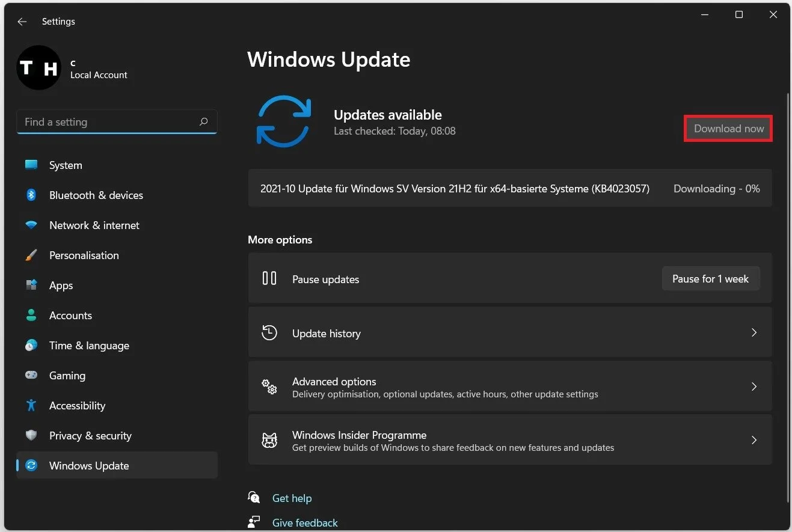792x532 pixels.
Task: Click the Downloading - 0% status
Action: point(717,189)
